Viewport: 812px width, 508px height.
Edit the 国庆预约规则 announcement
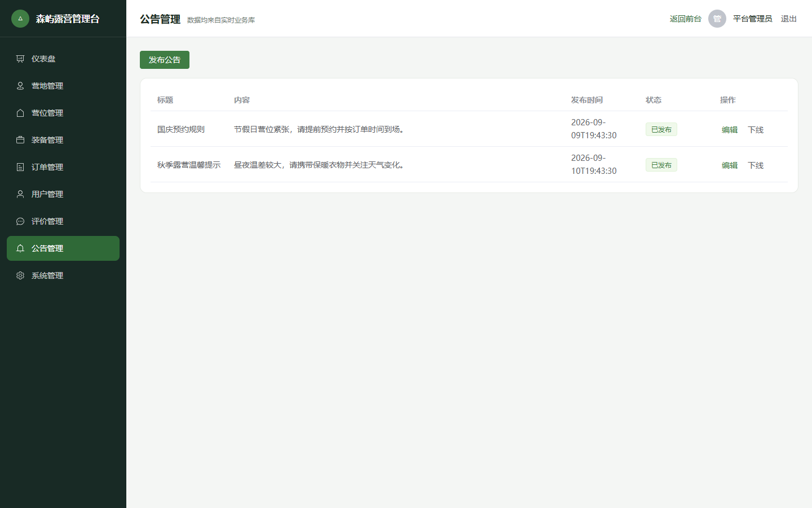730,130
